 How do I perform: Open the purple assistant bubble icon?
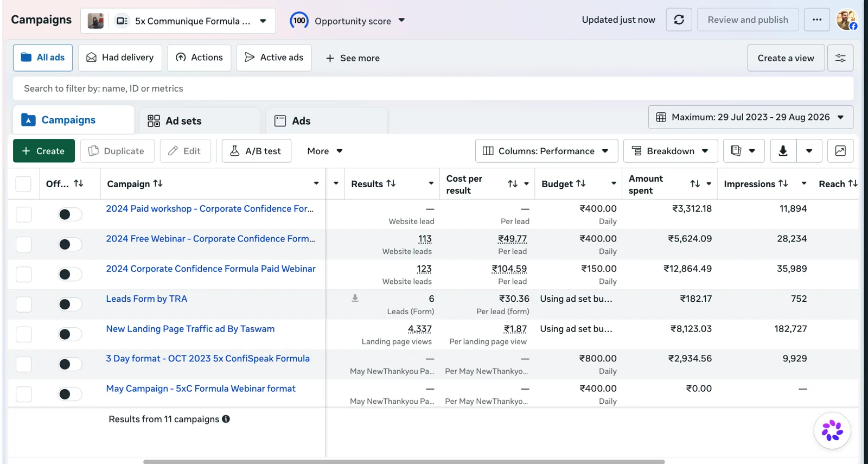(832, 431)
